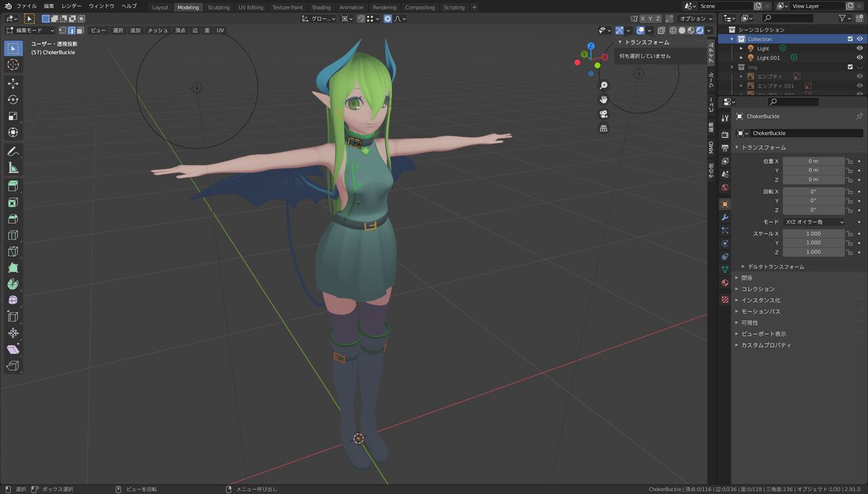Click the スケール X value field

[x=814, y=233]
